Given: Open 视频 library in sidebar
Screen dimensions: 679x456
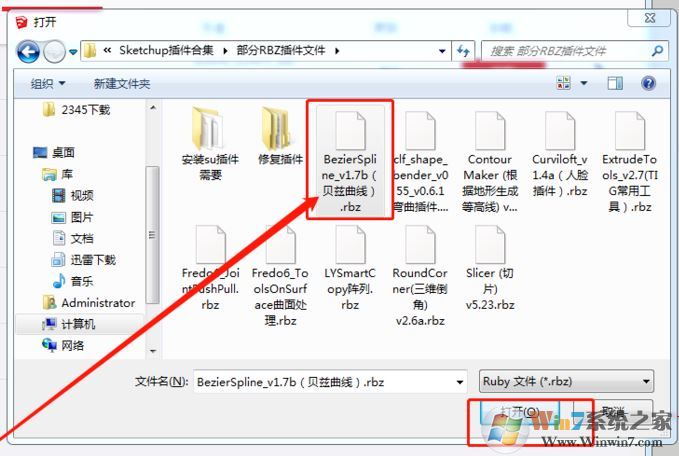Looking at the screenshot, I should [72, 195].
